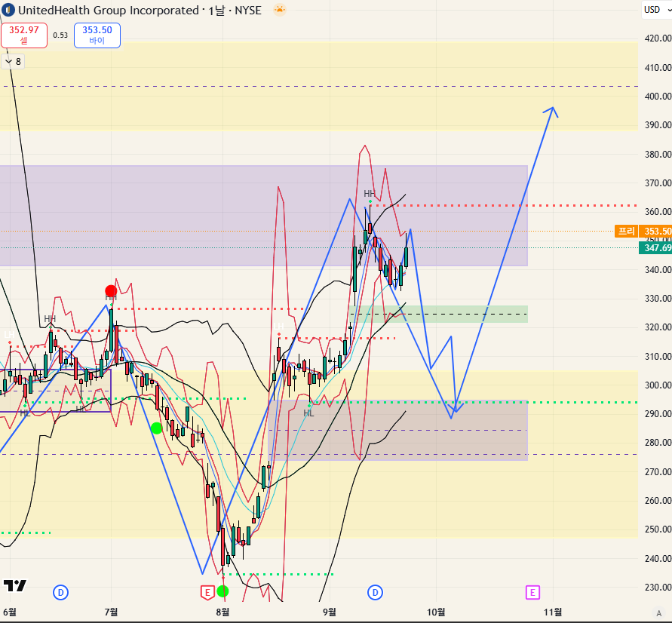672x623 pixels.
Task: Click the 230.00 price axis label
Action: pyautogui.click(x=658, y=587)
